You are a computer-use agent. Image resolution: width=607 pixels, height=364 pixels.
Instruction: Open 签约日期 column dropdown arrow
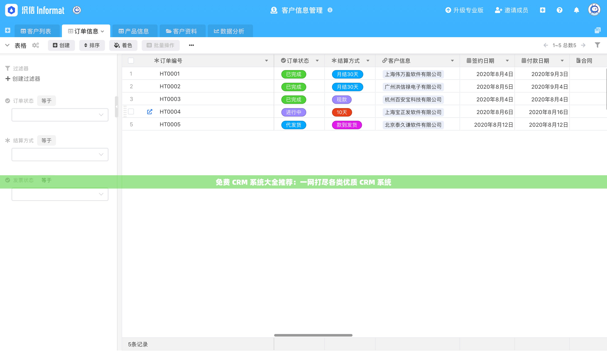coord(507,61)
